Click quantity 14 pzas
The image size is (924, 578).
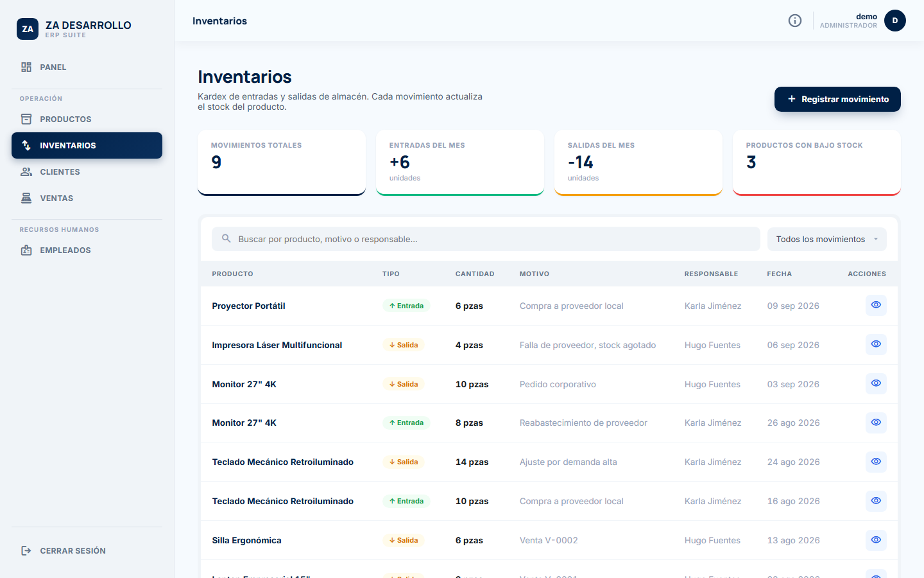(472, 462)
